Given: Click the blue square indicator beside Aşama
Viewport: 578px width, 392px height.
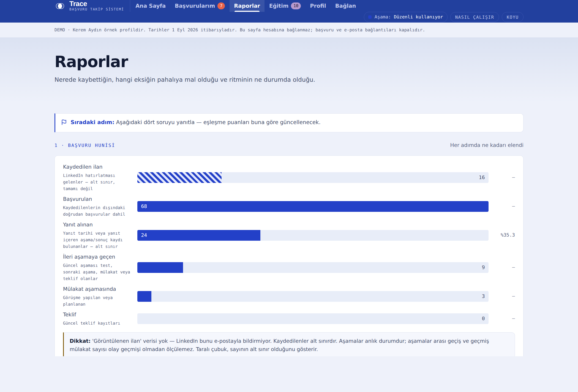Looking at the screenshot, I should coord(370,17).
